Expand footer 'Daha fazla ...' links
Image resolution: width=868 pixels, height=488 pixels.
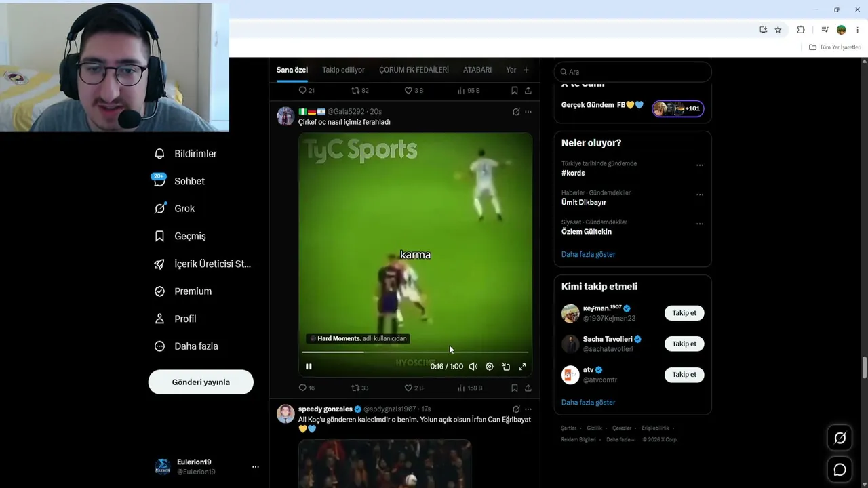pyautogui.click(x=620, y=439)
